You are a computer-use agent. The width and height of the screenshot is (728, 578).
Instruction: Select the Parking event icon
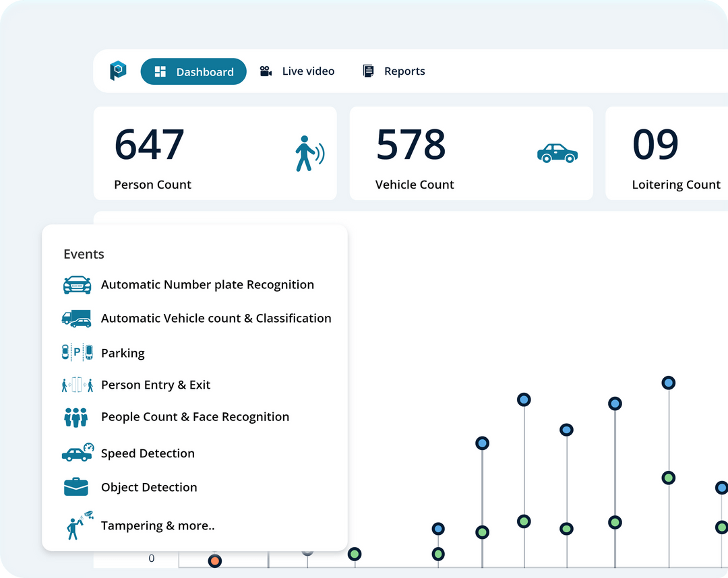pos(76,352)
